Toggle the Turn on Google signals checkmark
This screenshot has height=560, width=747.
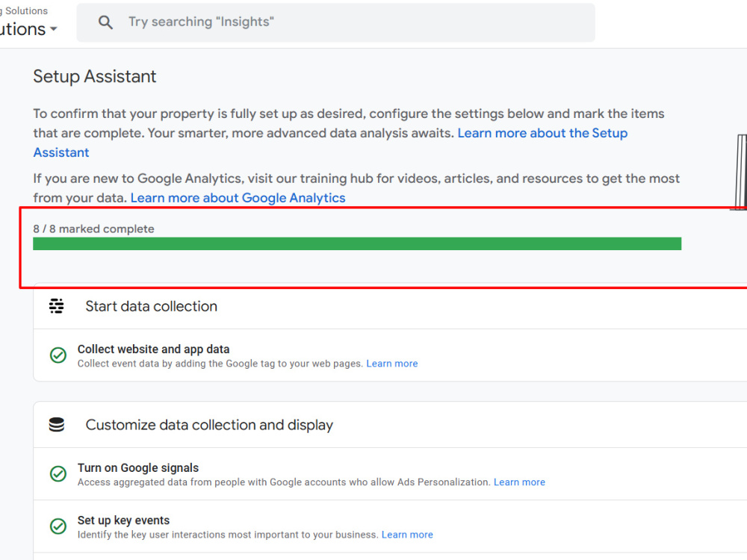point(58,474)
